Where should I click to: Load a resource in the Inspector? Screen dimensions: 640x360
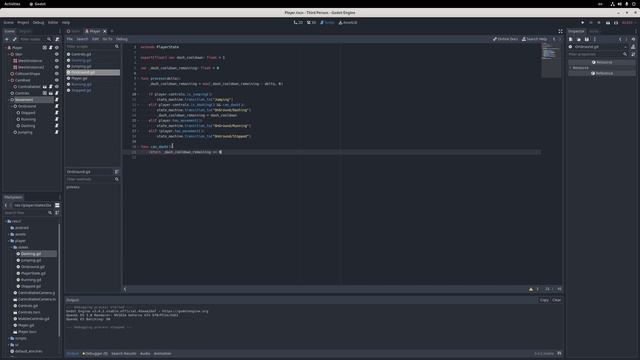[x=579, y=39]
